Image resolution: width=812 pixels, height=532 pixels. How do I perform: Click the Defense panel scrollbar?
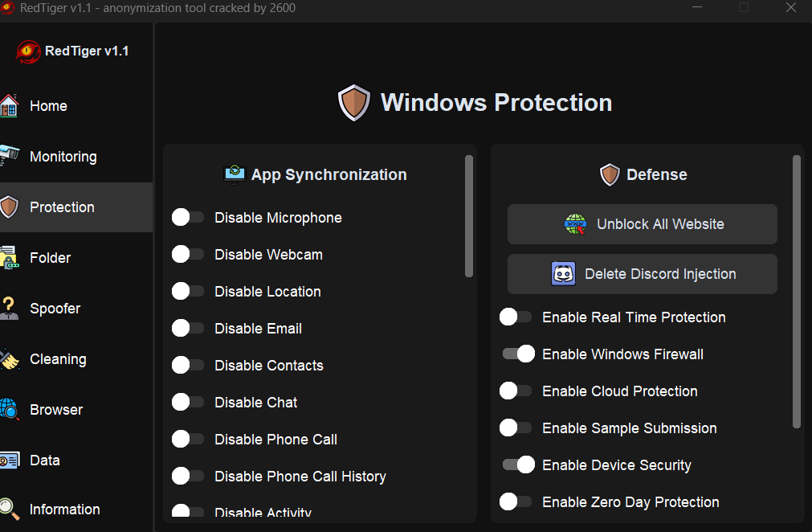tap(797, 293)
